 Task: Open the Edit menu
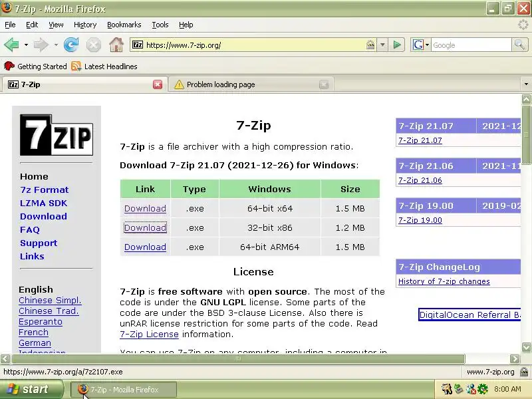pyautogui.click(x=32, y=25)
